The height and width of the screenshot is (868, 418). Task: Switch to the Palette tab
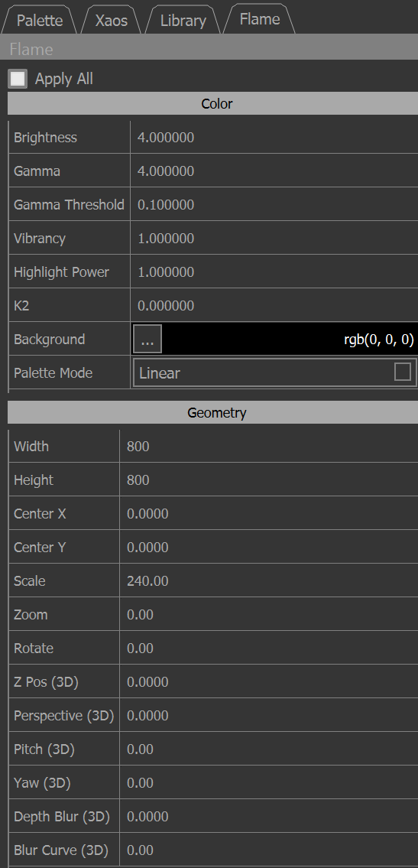[x=39, y=21]
